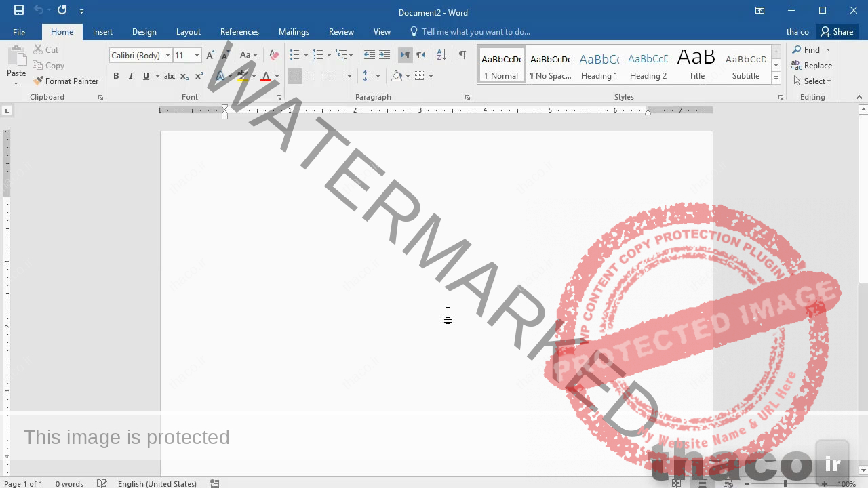The image size is (868, 488).
Task: Expand the Styles gallery More arrow
Action: point(776,79)
